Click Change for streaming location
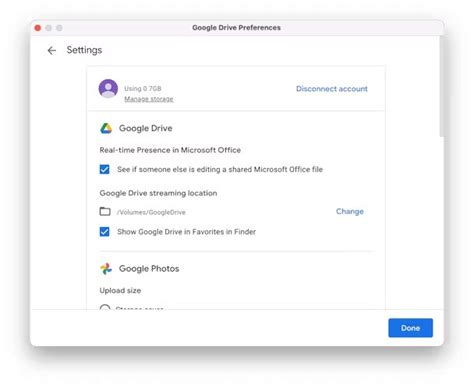The width and height of the screenshot is (474, 386). click(x=350, y=211)
